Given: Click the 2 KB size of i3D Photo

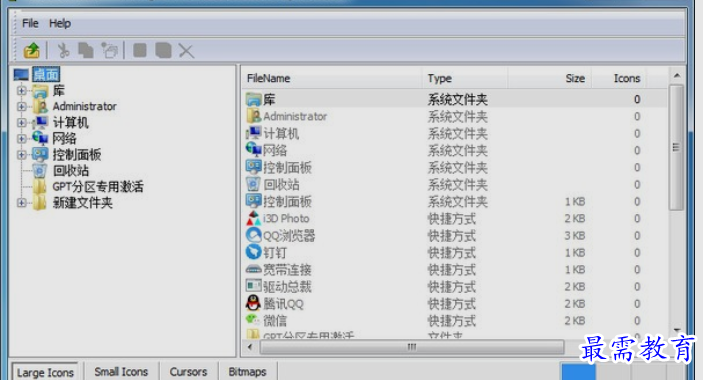Looking at the screenshot, I should 575,219.
